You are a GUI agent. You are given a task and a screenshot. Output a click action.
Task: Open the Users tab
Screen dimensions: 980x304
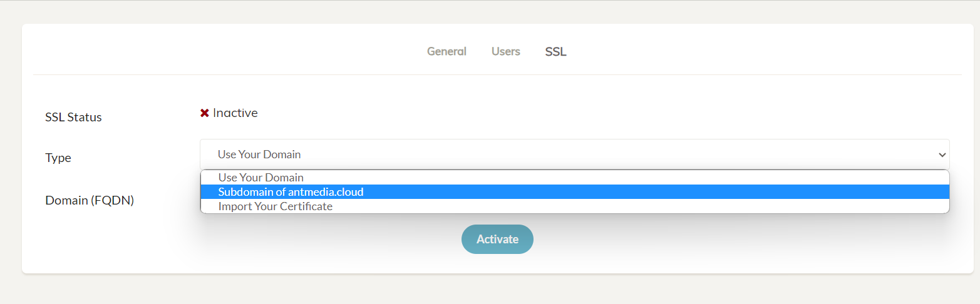click(506, 51)
